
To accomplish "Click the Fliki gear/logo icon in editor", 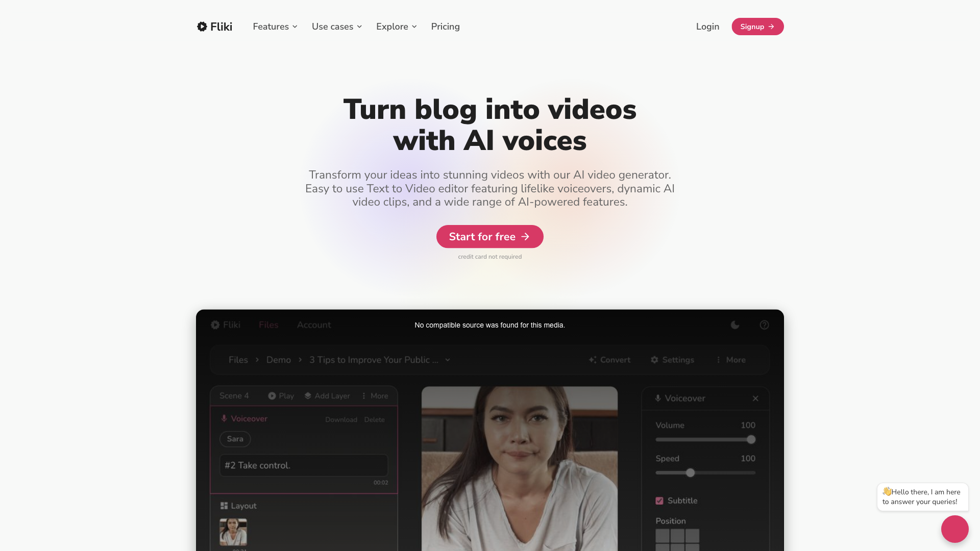I will [215, 324].
